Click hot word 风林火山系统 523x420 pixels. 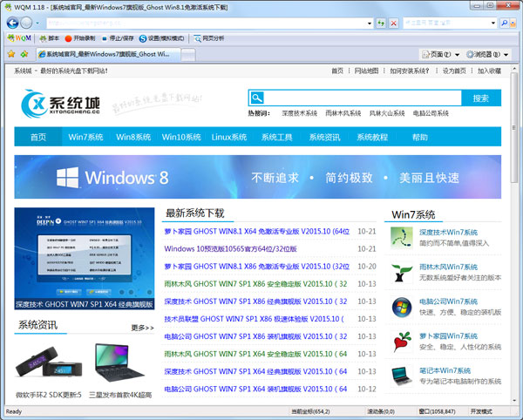click(x=387, y=113)
